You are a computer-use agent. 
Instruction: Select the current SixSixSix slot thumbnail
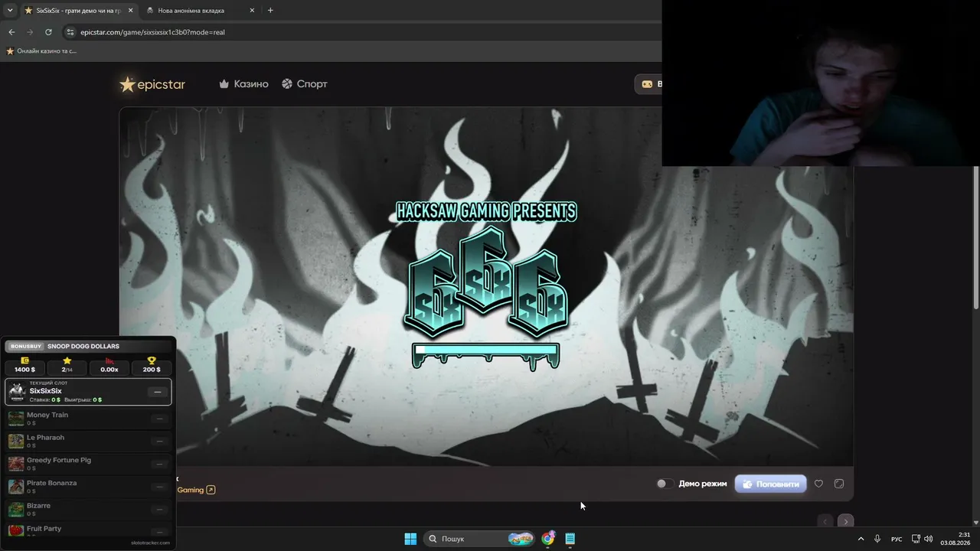(17, 392)
